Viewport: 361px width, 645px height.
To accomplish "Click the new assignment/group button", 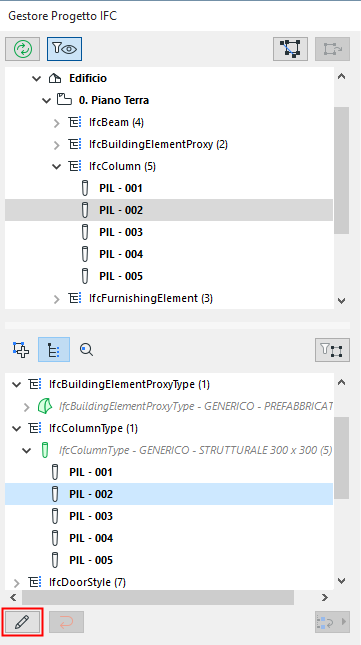I will [21, 350].
